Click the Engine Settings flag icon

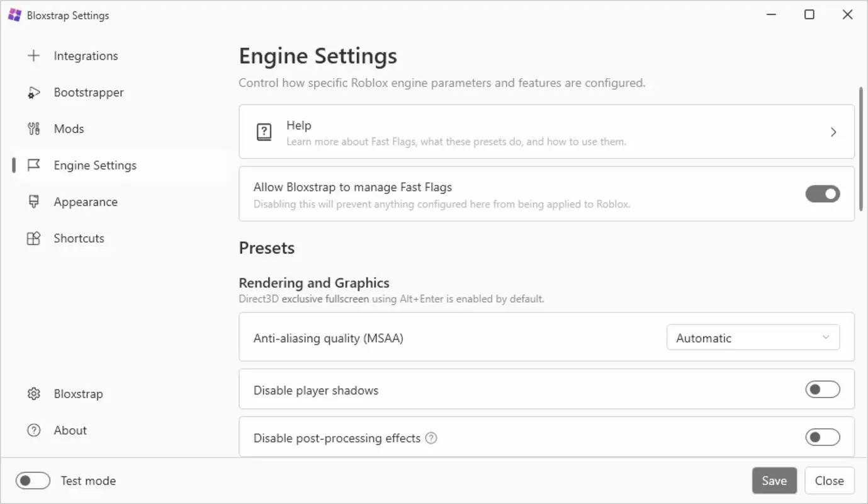coord(33,165)
